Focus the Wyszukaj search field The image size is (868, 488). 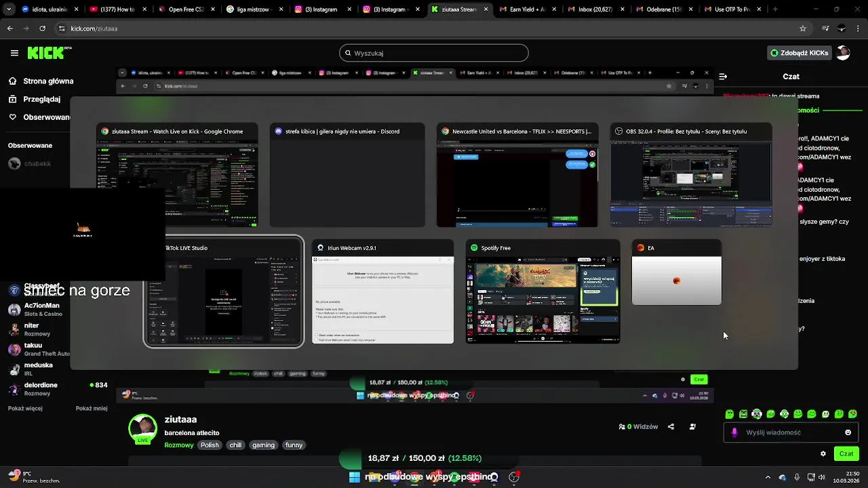[x=434, y=53]
